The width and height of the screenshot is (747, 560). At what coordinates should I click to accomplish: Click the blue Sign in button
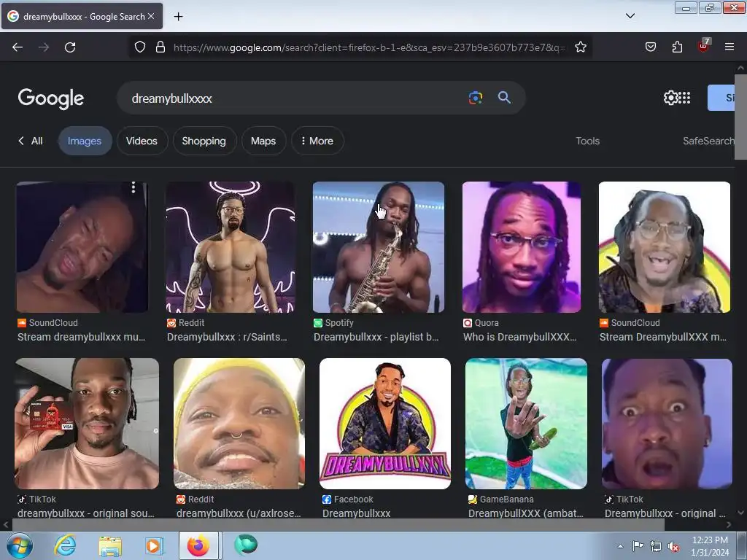click(721, 98)
